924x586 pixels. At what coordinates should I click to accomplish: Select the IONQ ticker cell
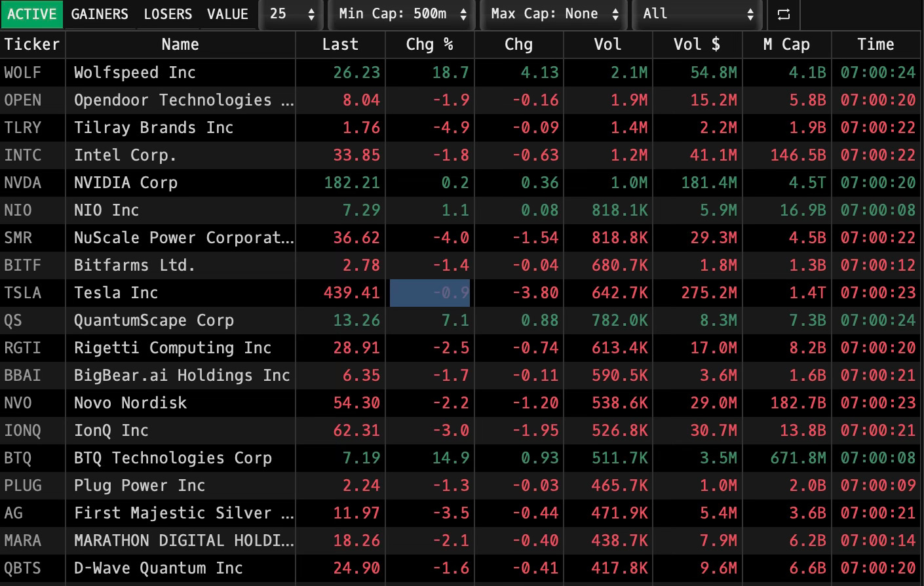point(32,431)
